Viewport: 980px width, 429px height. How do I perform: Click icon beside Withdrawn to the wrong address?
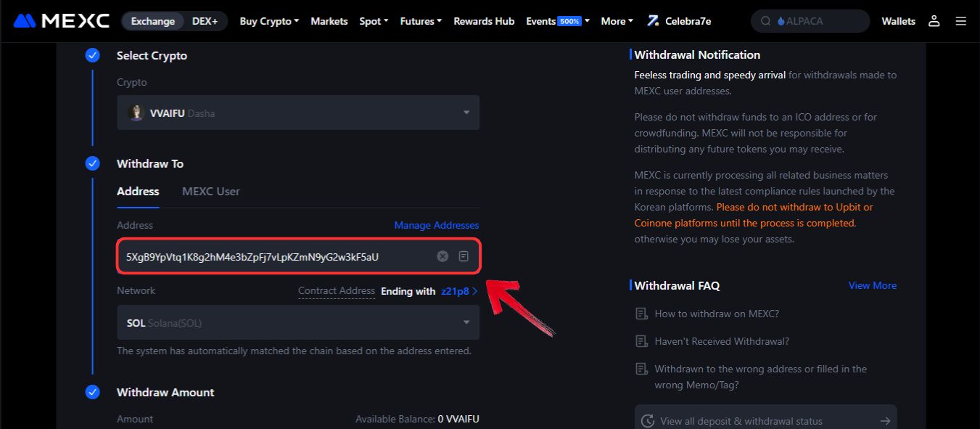click(641, 369)
